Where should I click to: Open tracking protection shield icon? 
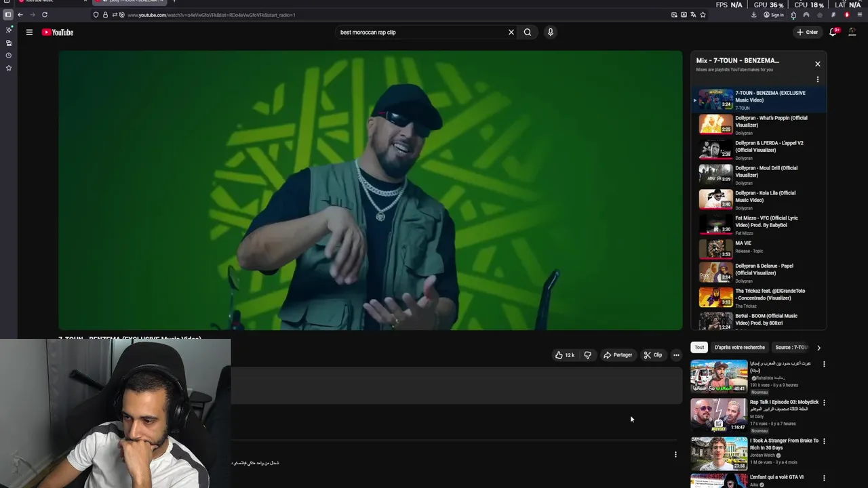tap(96, 15)
